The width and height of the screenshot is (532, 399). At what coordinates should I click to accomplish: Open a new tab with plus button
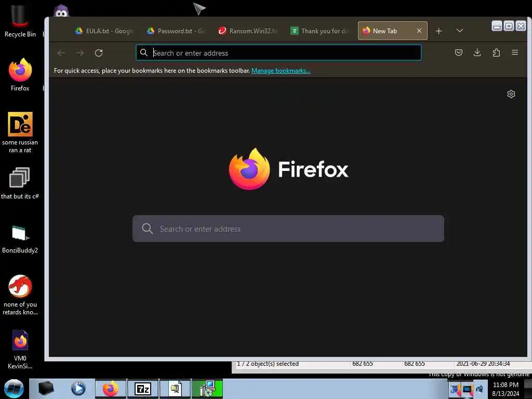click(438, 31)
